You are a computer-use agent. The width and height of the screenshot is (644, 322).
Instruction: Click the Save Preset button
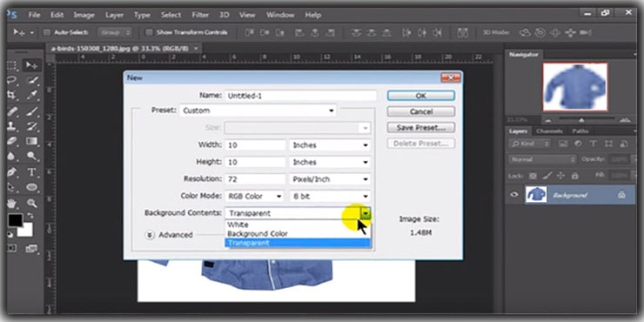pos(420,128)
